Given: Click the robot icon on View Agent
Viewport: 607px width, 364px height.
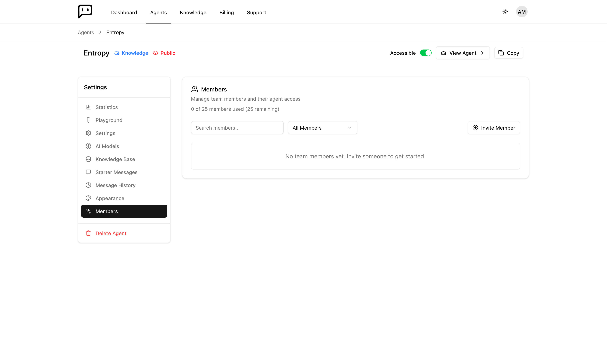Looking at the screenshot, I should (x=444, y=53).
